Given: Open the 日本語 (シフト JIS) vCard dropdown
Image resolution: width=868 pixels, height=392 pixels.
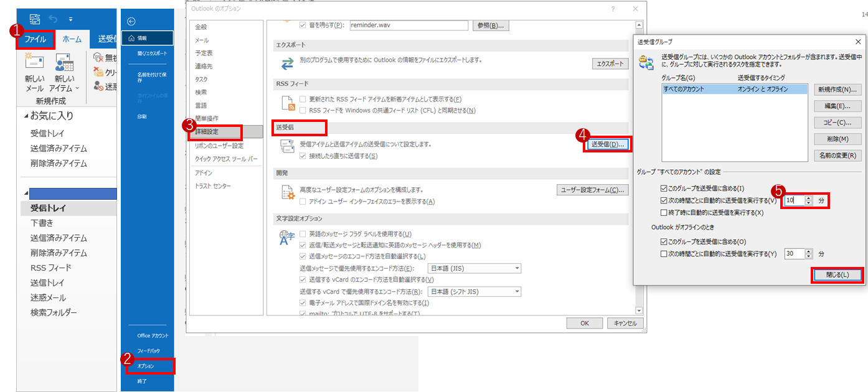Looking at the screenshot, I should point(474,291).
